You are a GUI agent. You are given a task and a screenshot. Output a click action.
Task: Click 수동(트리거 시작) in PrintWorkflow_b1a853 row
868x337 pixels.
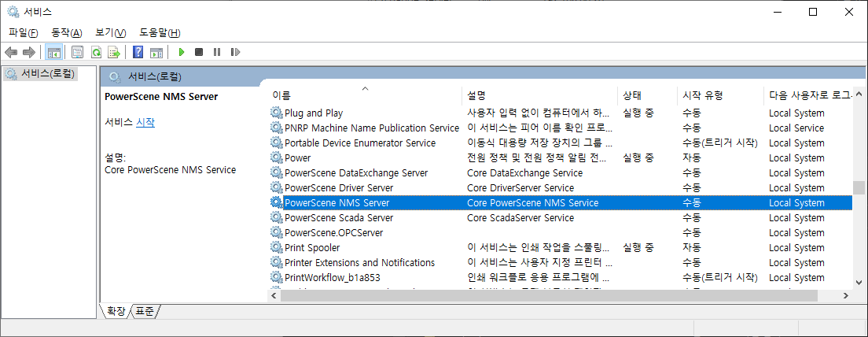coord(720,278)
